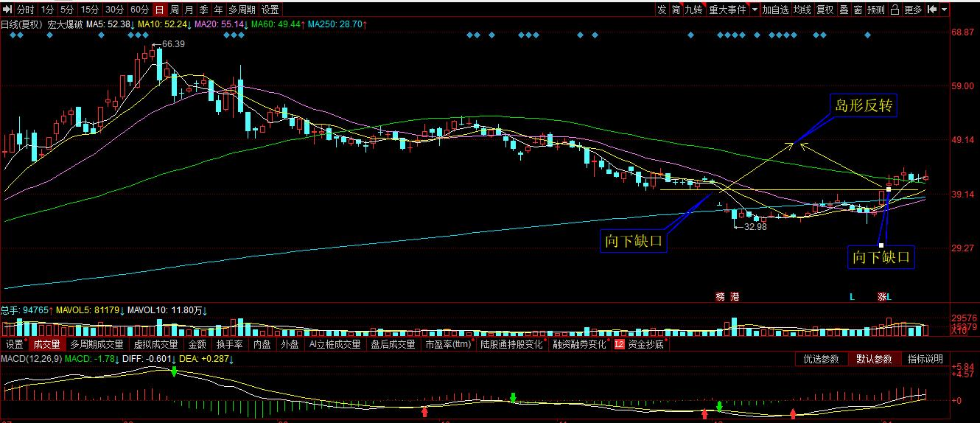The image size is (980, 423).
Task: Click the 窗 window tool button
Action: pyautogui.click(x=858, y=10)
